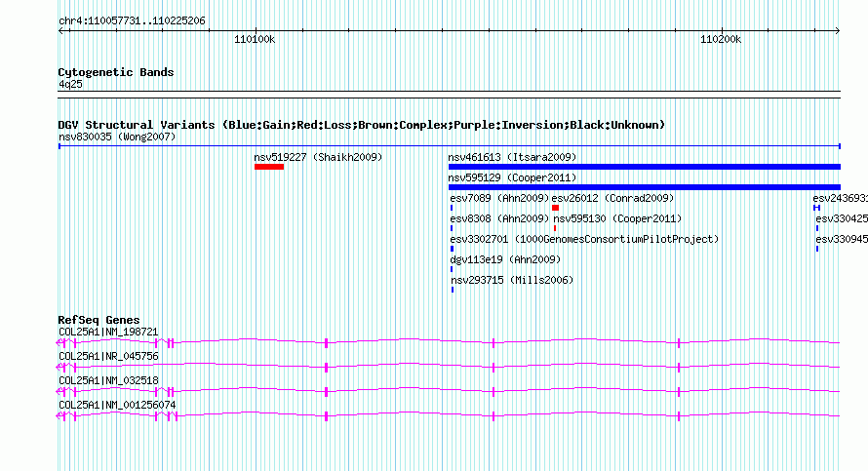Click esv8308 (Ahn2009) variant label

tap(499, 218)
